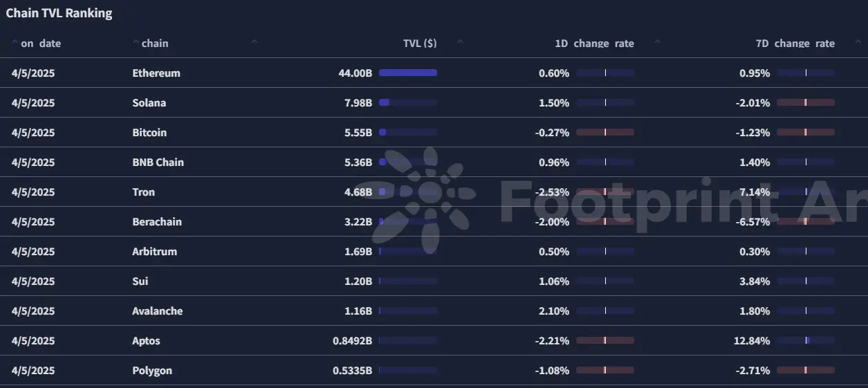Sort by 7D change rate header
This screenshot has height=388, width=868.
pyautogui.click(x=795, y=44)
